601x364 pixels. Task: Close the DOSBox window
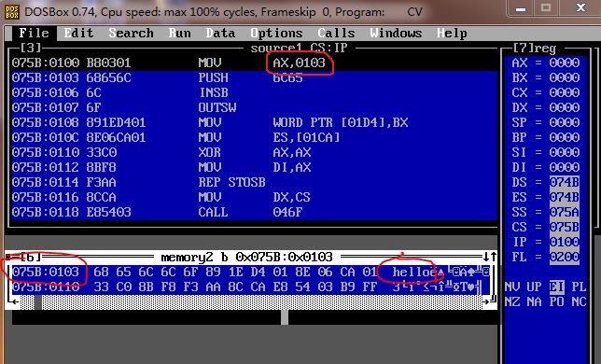[580, 8]
